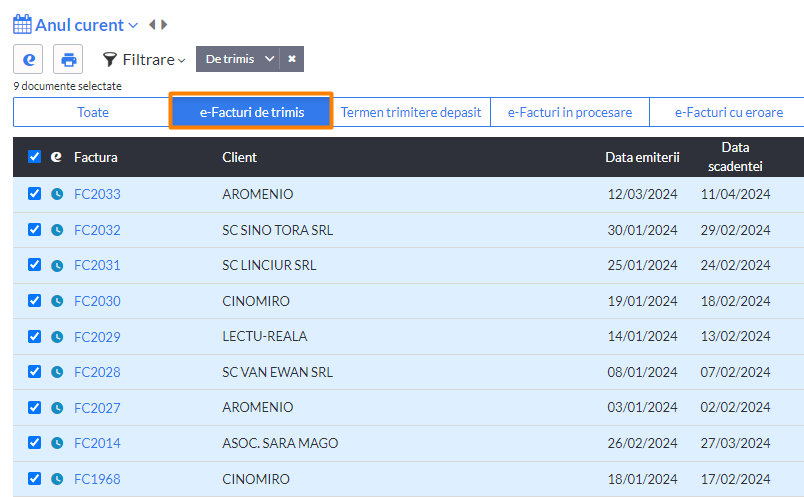Open invoice FC2014 link

coord(97,444)
